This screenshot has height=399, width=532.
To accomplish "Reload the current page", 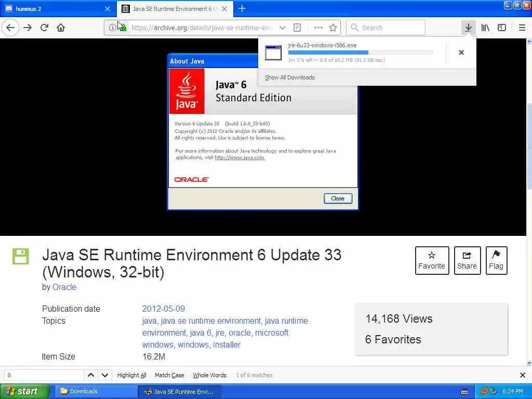I will point(44,28).
